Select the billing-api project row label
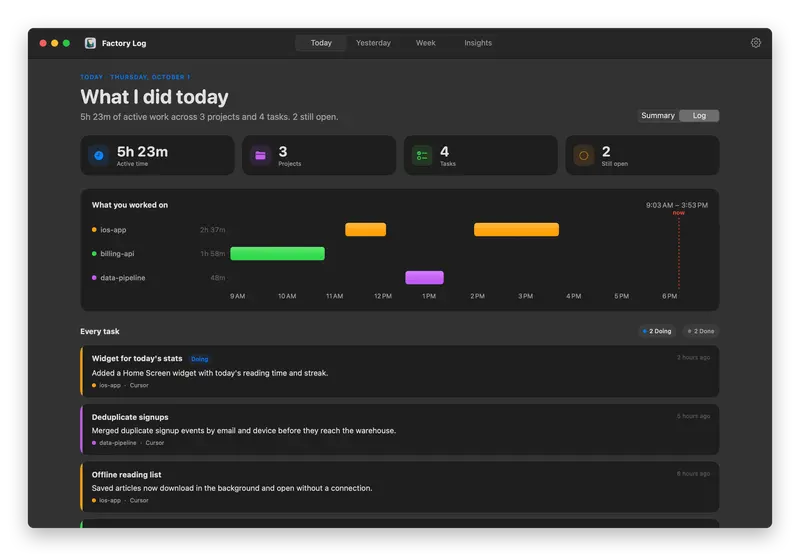Viewport: 800px width, 556px height. (117, 254)
